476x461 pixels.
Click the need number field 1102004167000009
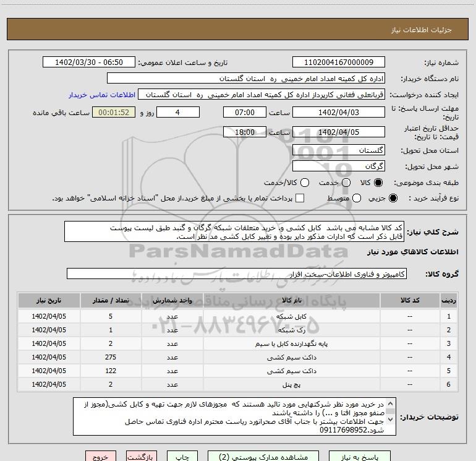[x=339, y=62]
